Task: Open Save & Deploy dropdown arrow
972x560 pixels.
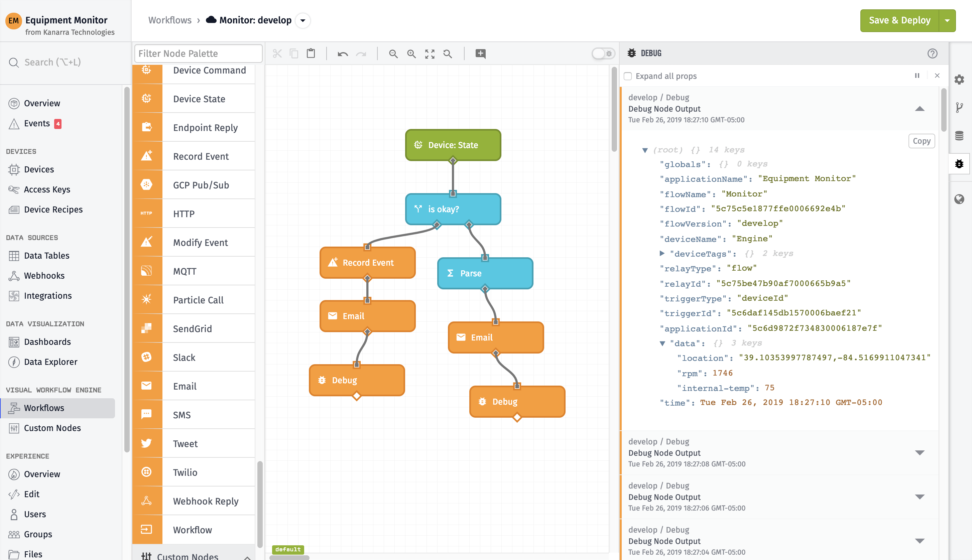Action: tap(947, 20)
